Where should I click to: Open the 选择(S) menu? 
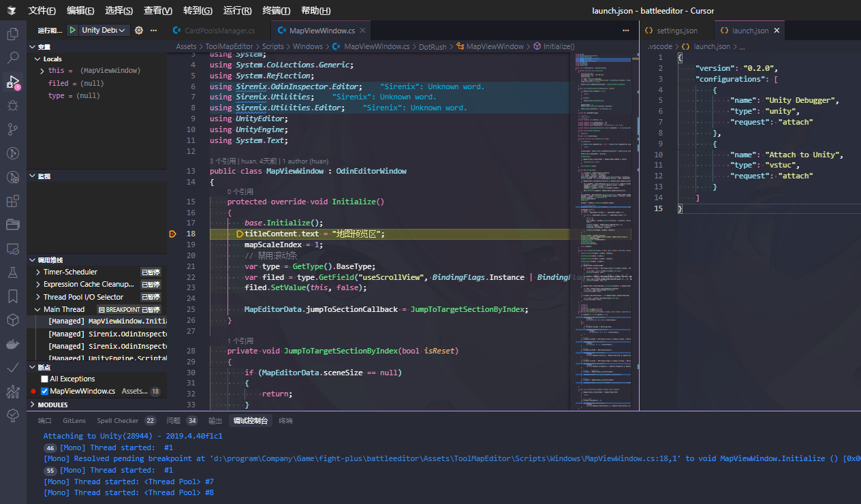pos(119,10)
